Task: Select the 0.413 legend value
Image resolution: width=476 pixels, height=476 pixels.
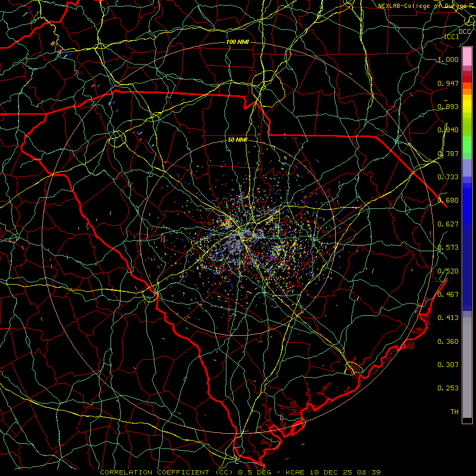Action: point(448,317)
